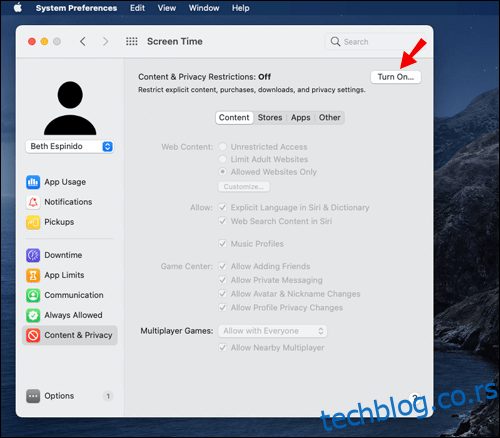Viewport: 500px width, 438px height.
Task: Open the View menu
Action: pyautogui.click(x=167, y=8)
